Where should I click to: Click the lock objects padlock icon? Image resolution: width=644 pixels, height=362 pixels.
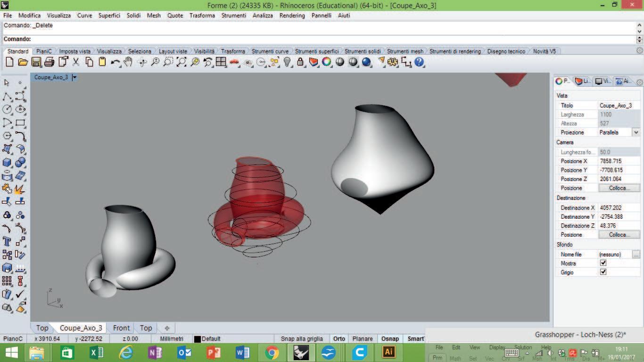300,62
